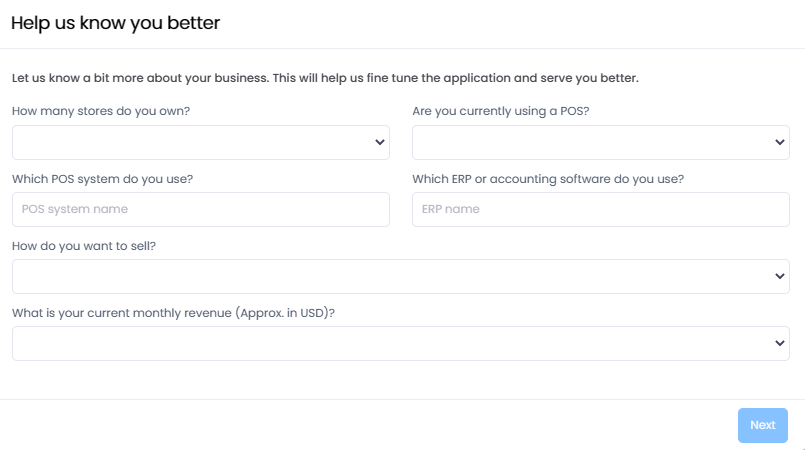Click the arrow icon on stores count dropdown
This screenshot has height=450, width=805.
point(380,143)
